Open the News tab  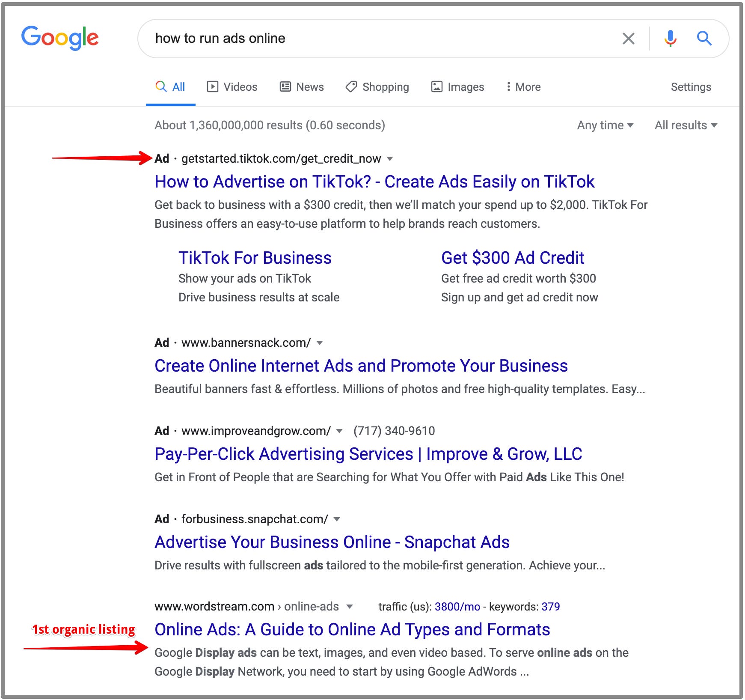pos(302,87)
